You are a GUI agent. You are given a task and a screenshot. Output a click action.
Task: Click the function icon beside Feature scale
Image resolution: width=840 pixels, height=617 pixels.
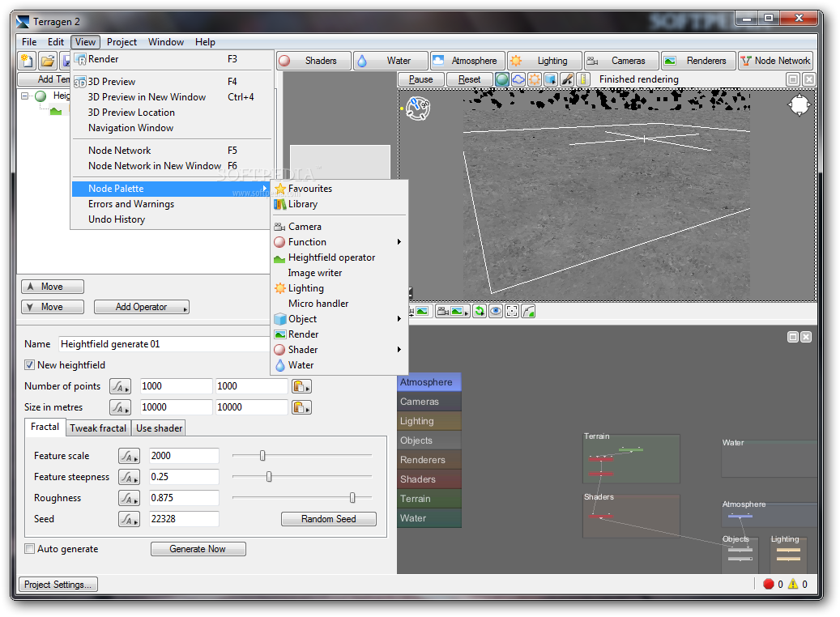click(129, 456)
